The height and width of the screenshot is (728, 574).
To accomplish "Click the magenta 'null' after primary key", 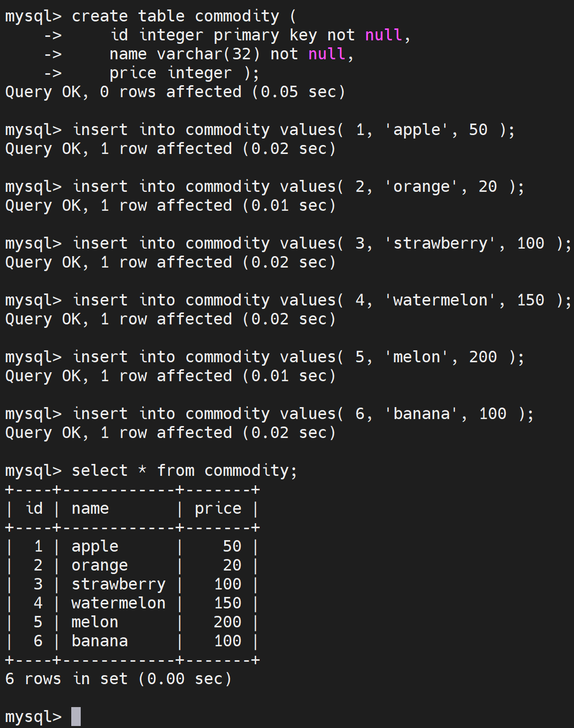I will click(384, 35).
